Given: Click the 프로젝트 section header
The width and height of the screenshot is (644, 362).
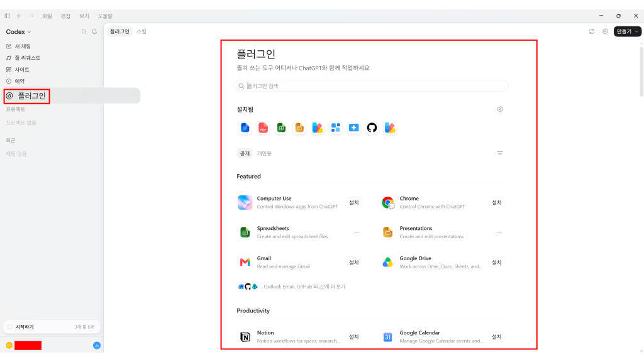Looking at the screenshot, I should pos(15,109).
